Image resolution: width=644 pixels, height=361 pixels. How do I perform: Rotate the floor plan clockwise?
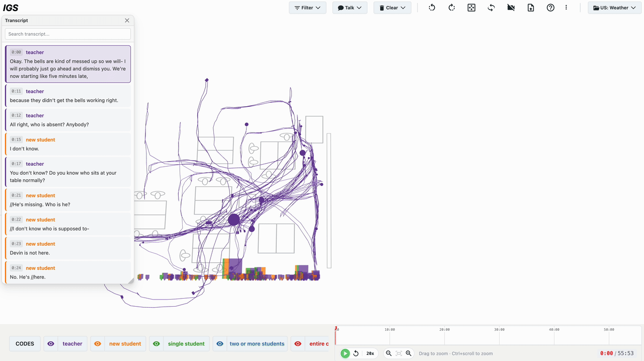click(451, 8)
